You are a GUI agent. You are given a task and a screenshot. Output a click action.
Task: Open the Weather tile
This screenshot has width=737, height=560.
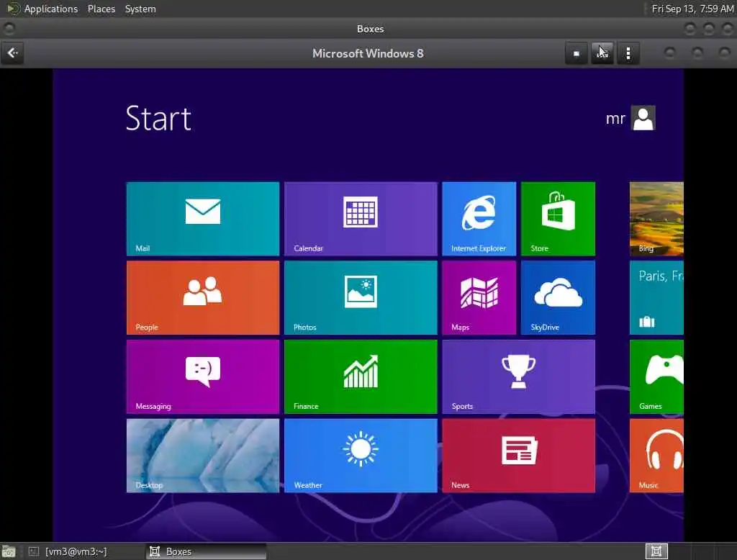tap(361, 456)
